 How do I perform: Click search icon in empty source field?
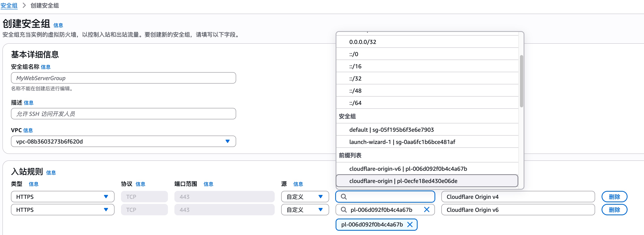pos(344,197)
